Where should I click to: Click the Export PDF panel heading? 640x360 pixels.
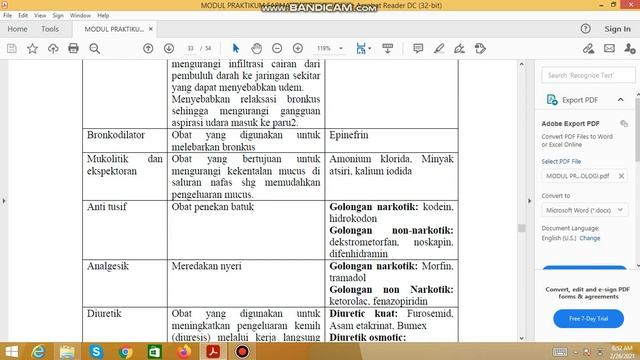click(580, 100)
